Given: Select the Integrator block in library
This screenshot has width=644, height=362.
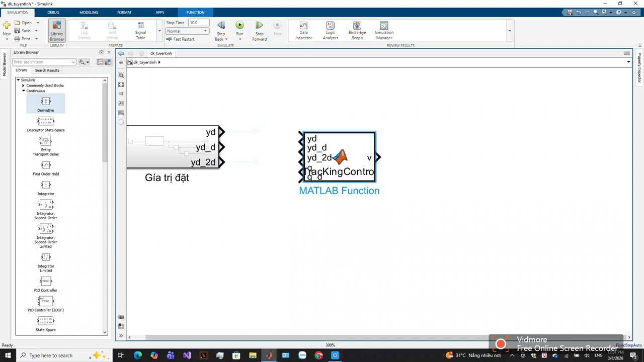Looking at the screenshot, I should 45,188.
